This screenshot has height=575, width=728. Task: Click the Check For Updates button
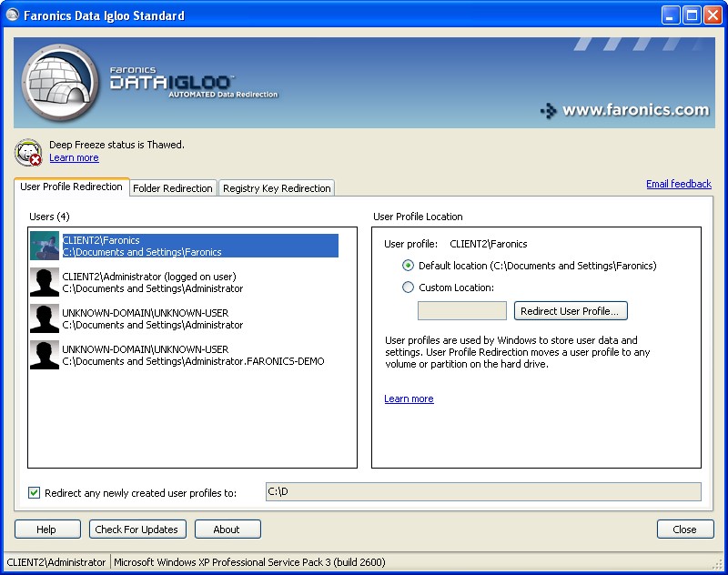tap(137, 530)
